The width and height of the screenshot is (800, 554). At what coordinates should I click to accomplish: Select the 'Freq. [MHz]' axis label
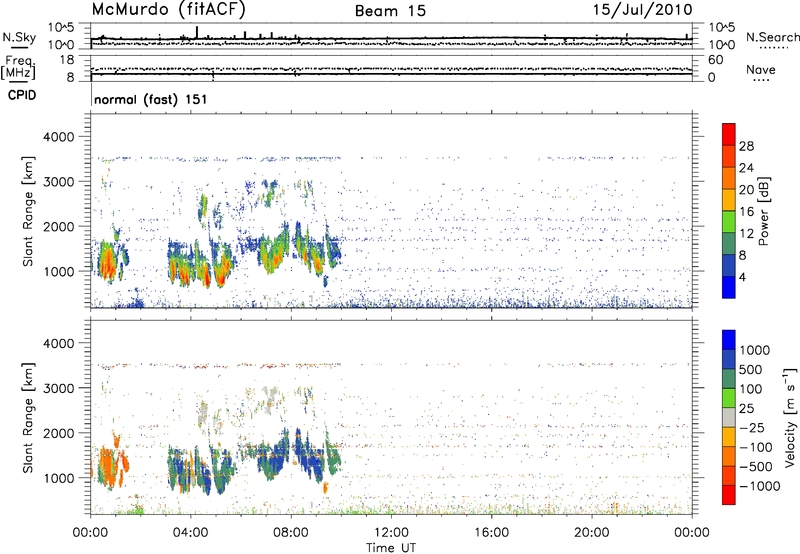pyautogui.click(x=18, y=68)
